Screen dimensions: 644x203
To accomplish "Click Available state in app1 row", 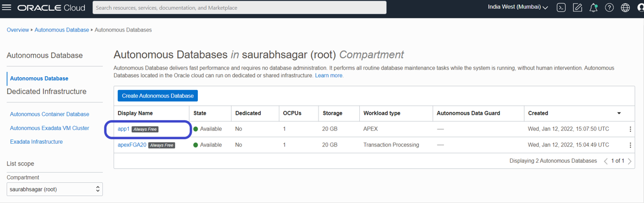I will click(208, 129).
